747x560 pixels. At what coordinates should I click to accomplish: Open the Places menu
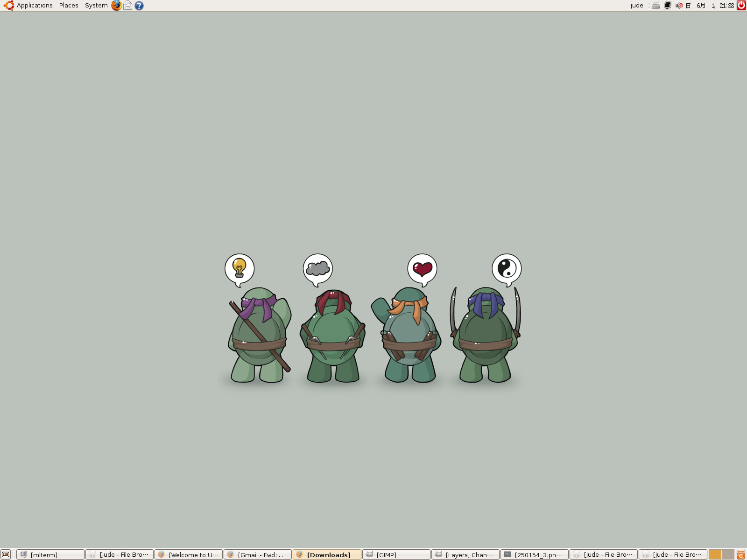(69, 6)
